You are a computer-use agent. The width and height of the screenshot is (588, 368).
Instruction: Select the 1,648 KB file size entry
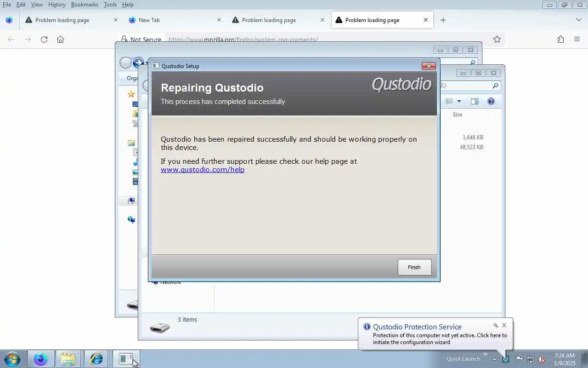tap(473, 138)
